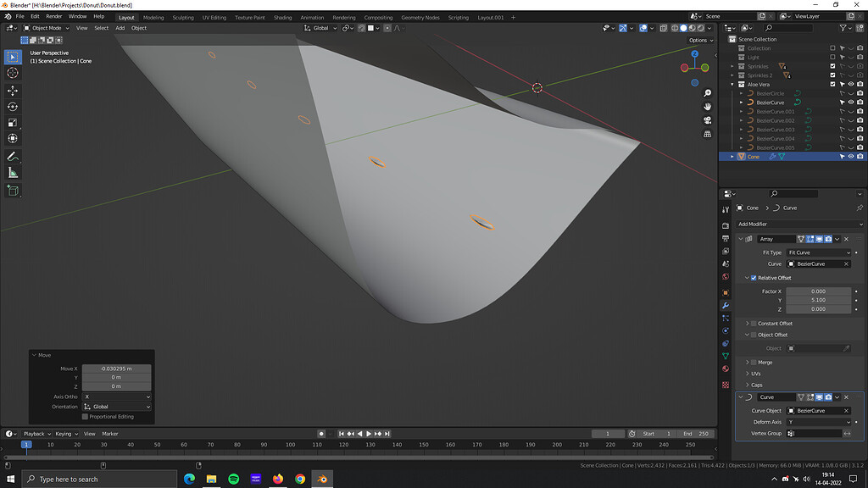Image resolution: width=868 pixels, height=488 pixels.
Task: Open the Global transform orientation dropdown
Action: 320,28
